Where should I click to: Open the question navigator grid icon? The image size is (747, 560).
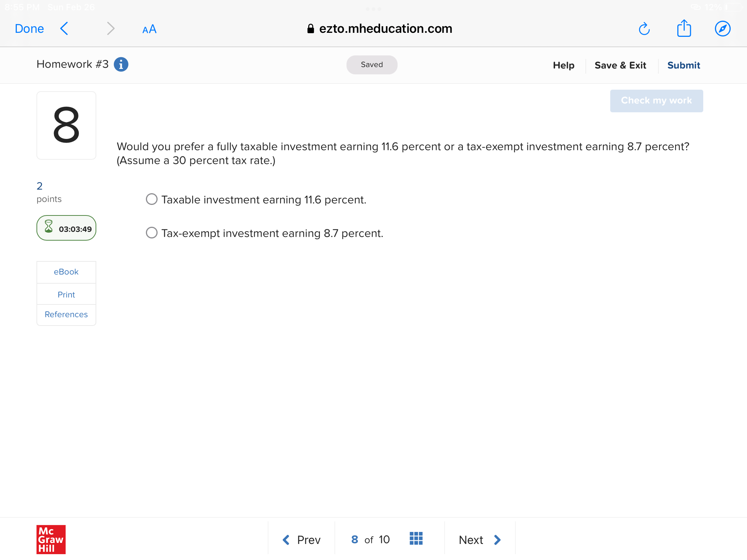(x=416, y=538)
